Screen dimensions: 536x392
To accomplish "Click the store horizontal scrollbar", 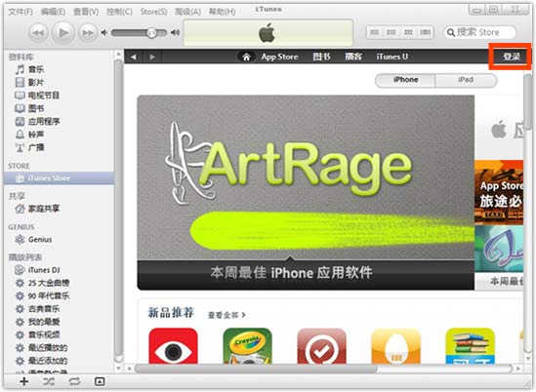I will pos(257,369).
